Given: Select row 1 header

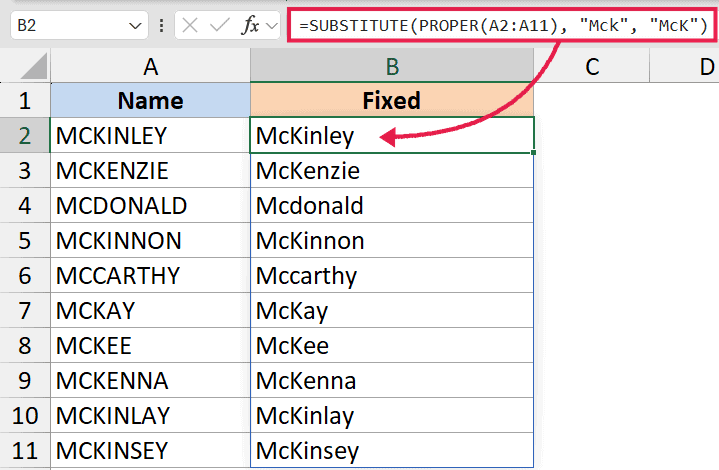Looking at the screenshot, I should 25,100.
